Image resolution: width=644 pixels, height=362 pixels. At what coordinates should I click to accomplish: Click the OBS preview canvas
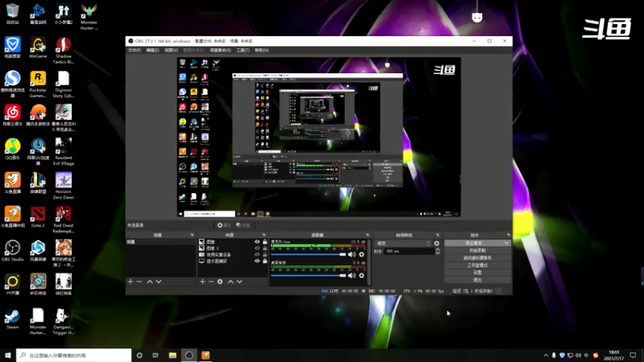[319, 137]
